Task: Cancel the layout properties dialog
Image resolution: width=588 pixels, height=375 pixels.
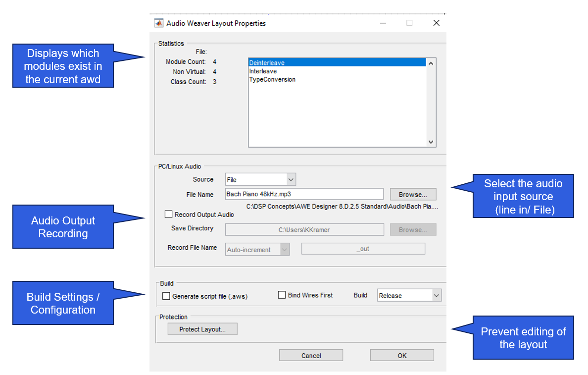Action: click(311, 356)
